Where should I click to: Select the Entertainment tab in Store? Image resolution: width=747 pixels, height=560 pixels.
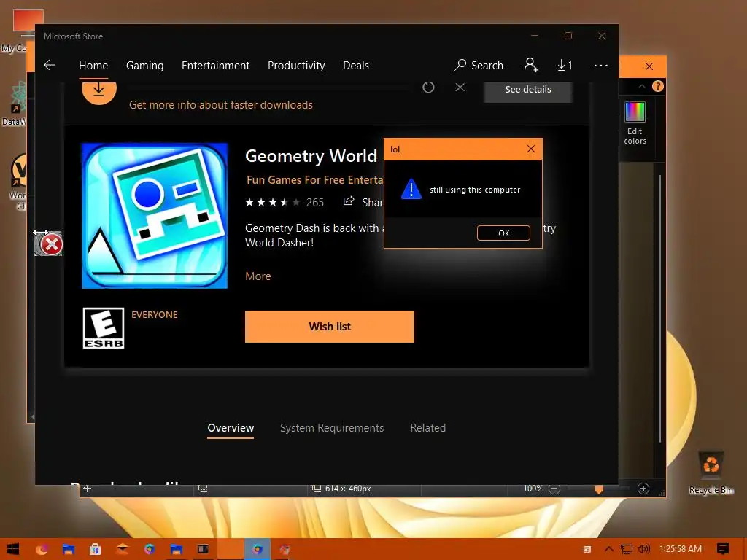pyautogui.click(x=215, y=66)
